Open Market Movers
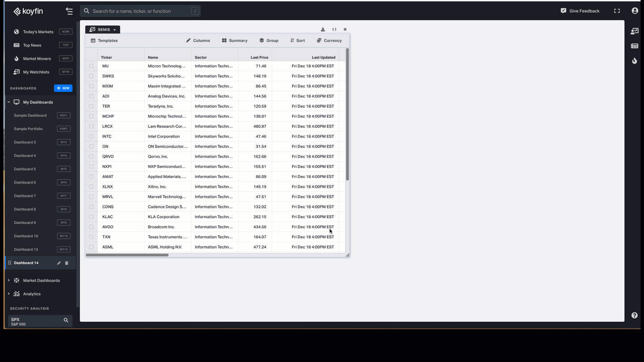 (38, 59)
